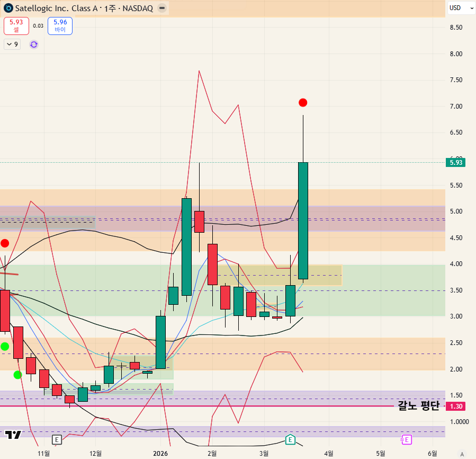Click the latest large green weekly candle
This screenshot has height=459, width=476.
(x=303, y=220)
